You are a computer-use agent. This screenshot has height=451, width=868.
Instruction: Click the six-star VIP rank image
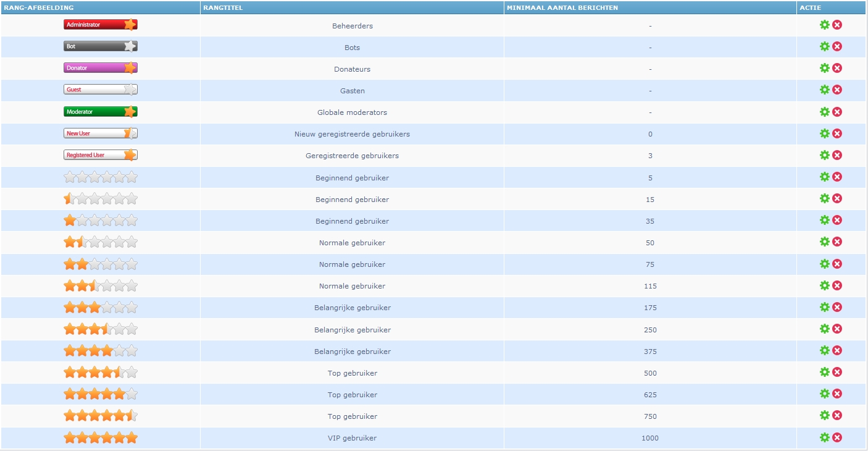pyautogui.click(x=100, y=438)
